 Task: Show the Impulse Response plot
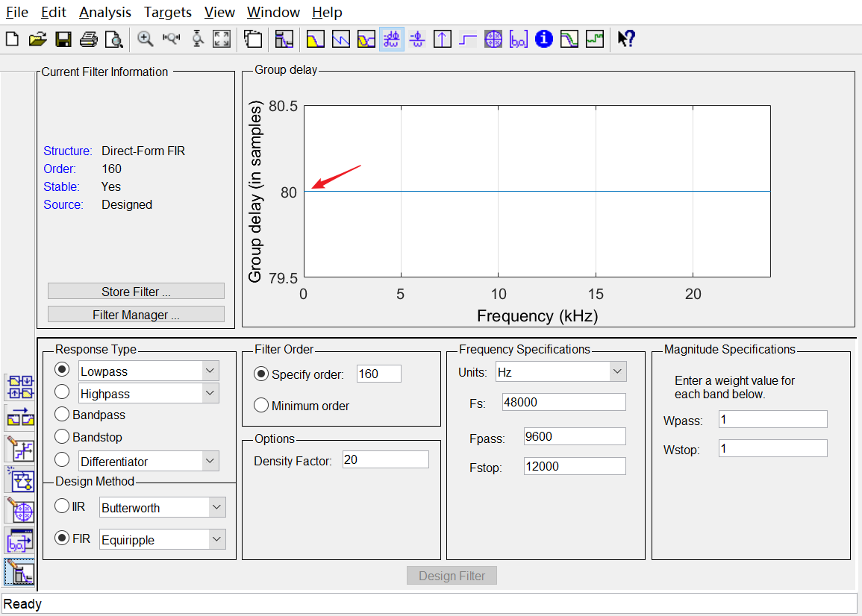pos(443,39)
